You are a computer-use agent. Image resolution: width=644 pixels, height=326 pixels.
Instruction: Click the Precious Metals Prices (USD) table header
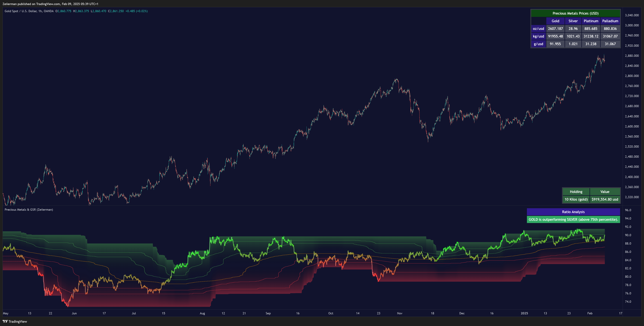click(575, 13)
